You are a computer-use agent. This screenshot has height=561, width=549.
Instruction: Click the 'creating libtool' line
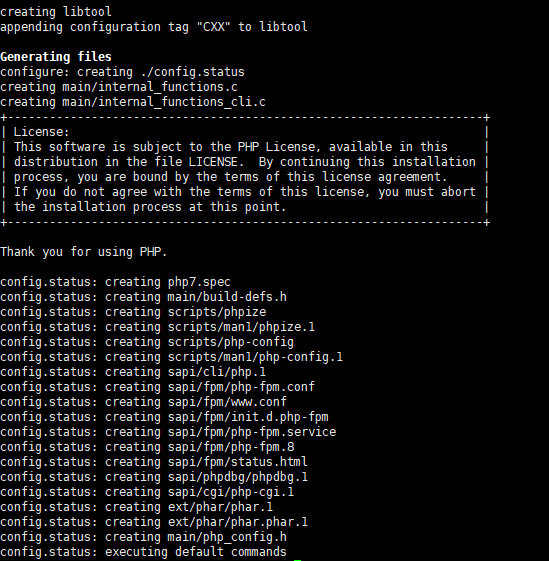[x=56, y=12]
